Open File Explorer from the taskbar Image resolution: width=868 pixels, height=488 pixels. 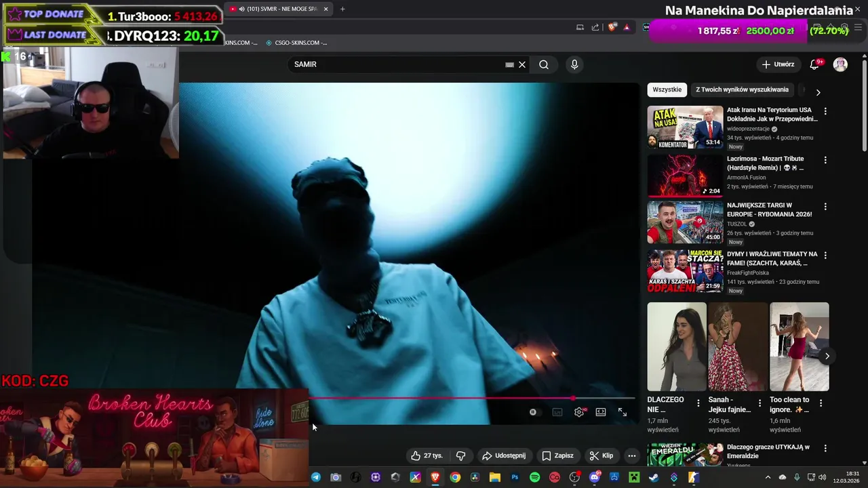click(x=495, y=477)
